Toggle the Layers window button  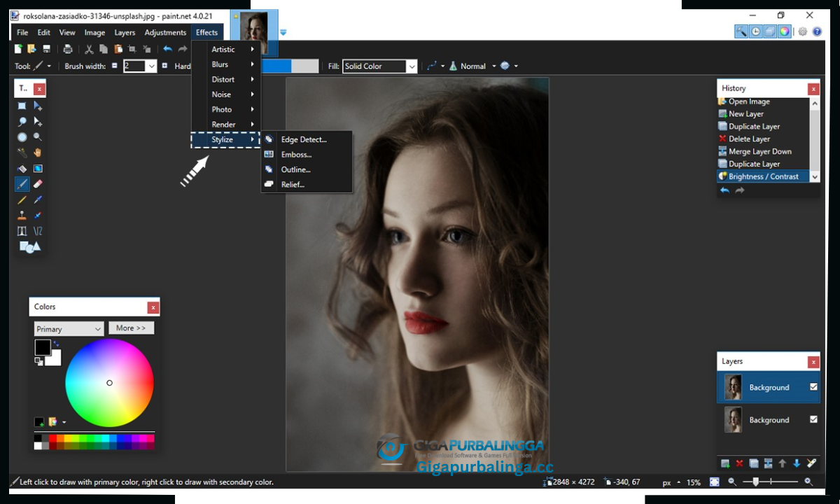(x=770, y=31)
